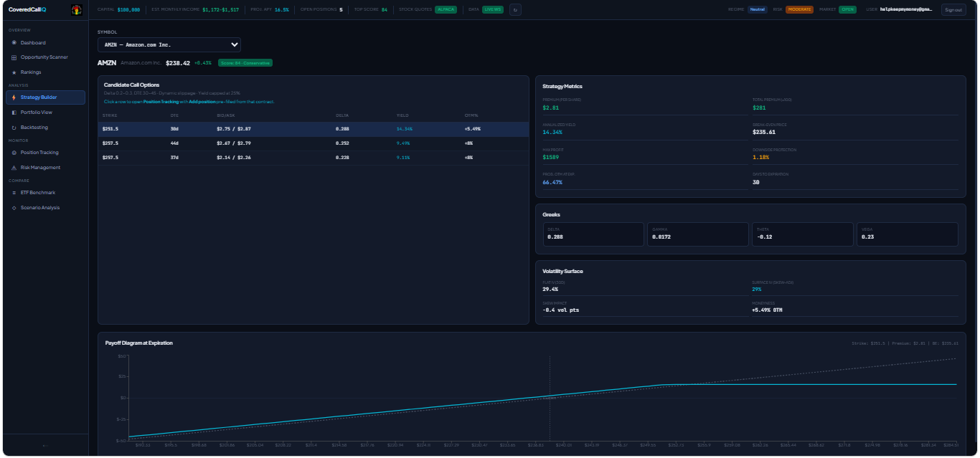Open Position Tracking in sidebar

click(x=39, y=153)
